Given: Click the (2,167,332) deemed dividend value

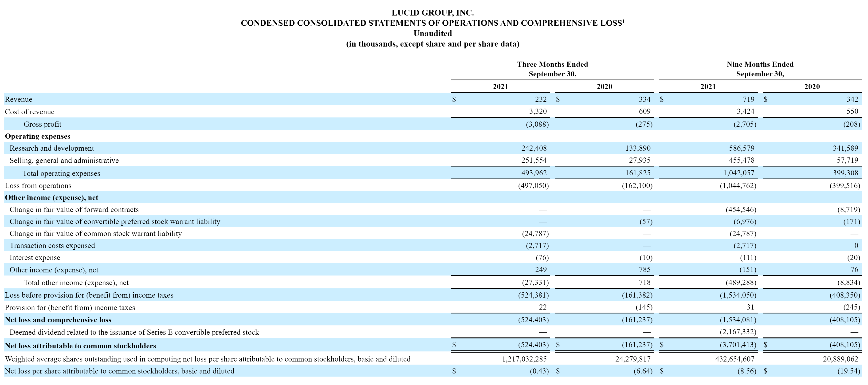Looking at the screenshot, I should point(738,332).
